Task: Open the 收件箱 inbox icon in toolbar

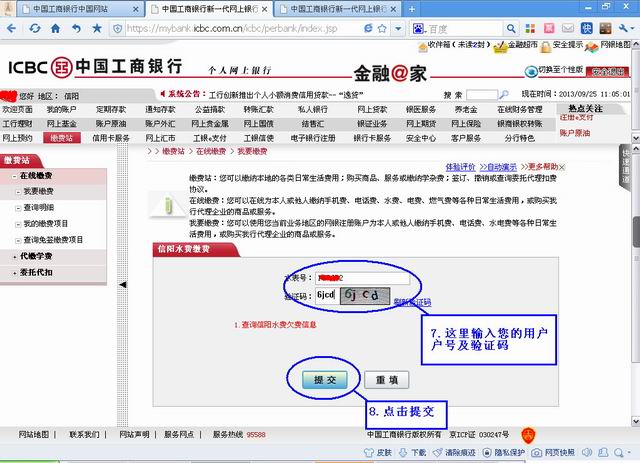Action: 432,46
